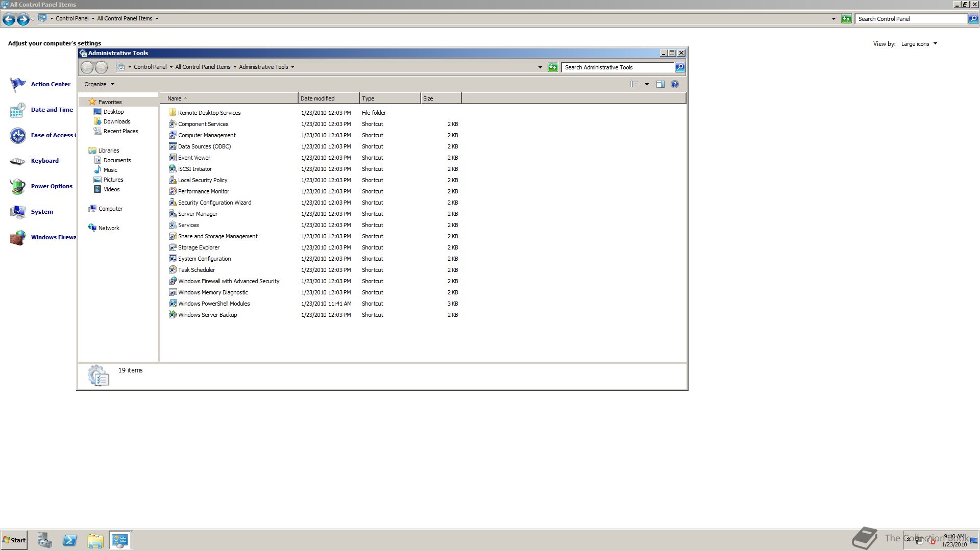Open the Videos library
This screenshot has width=980, height=551.
tap(111, 189)
